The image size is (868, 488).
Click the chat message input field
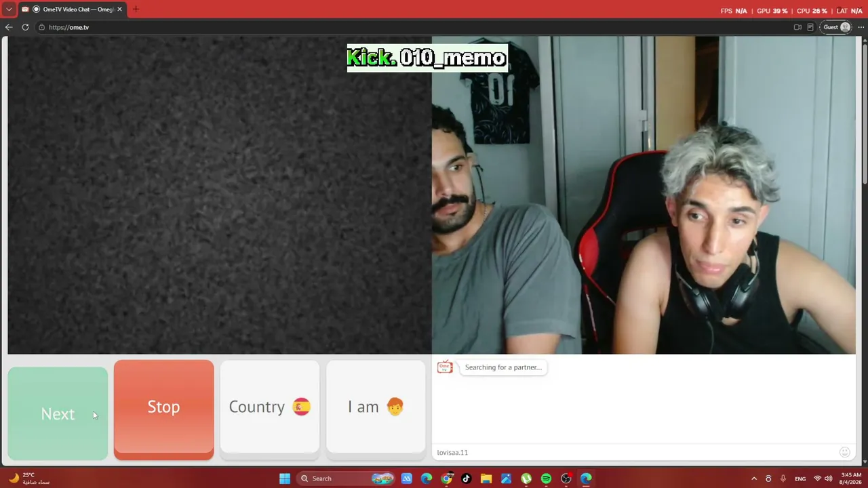tap(636, 452)
